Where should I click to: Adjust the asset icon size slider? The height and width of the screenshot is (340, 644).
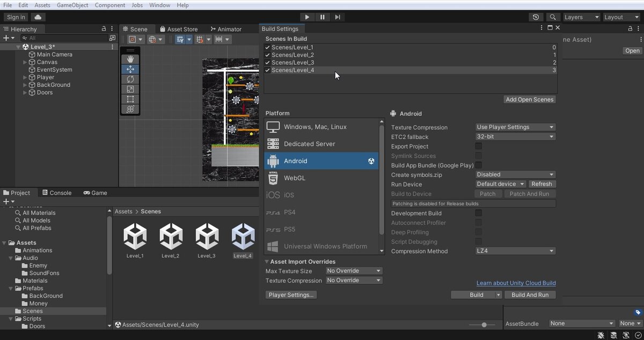pyautogui.click(x=484, y=325)
